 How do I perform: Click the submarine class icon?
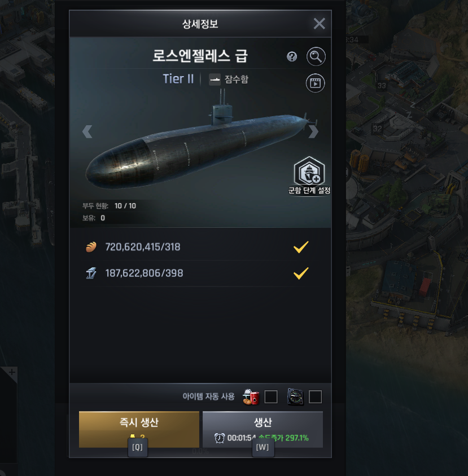coord(215,80)
